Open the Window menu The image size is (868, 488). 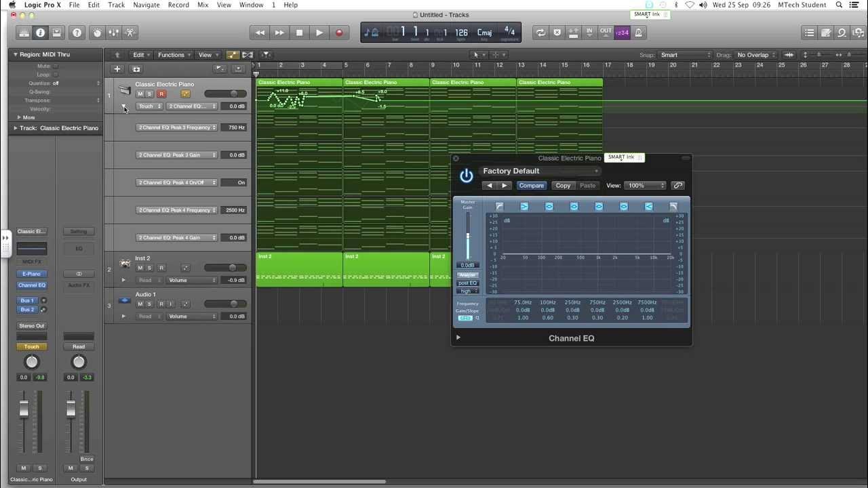(251, 5)
